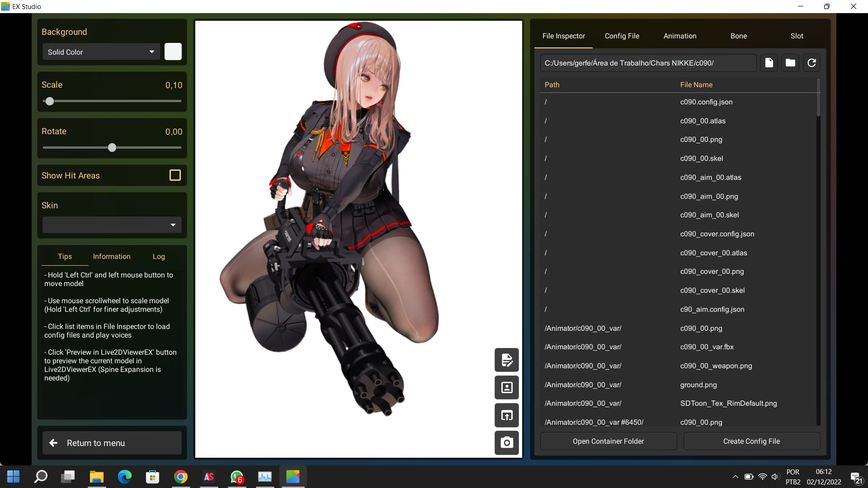Switch to File Inspector tab

point(563,36)
